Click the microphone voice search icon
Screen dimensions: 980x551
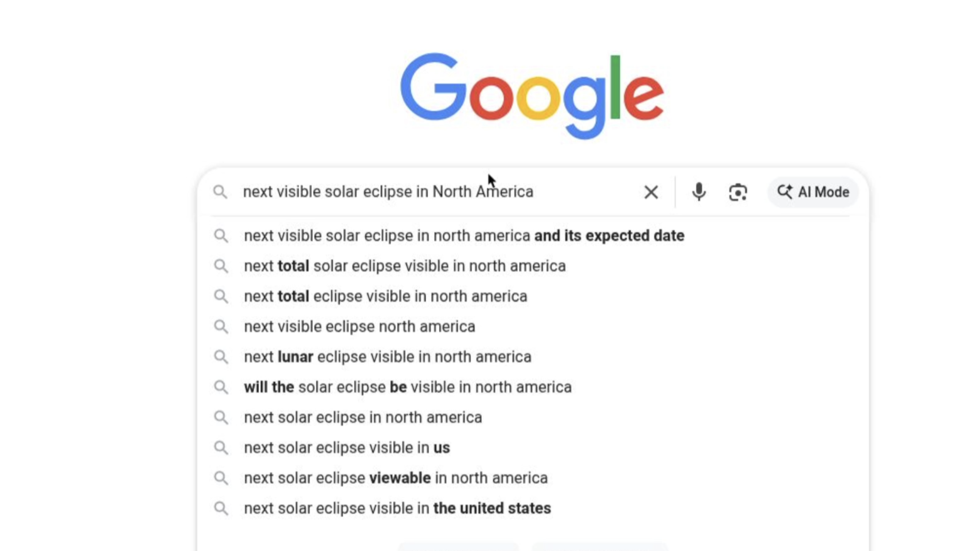tap(699, 192)
